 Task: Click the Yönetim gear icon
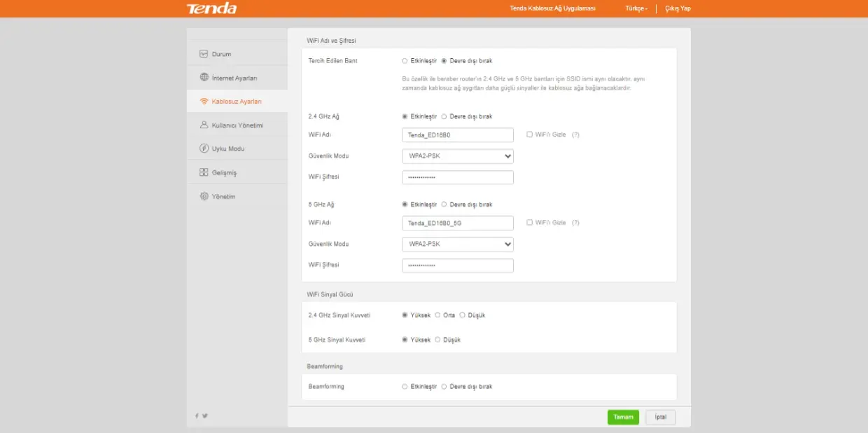[x=204, y=196]
